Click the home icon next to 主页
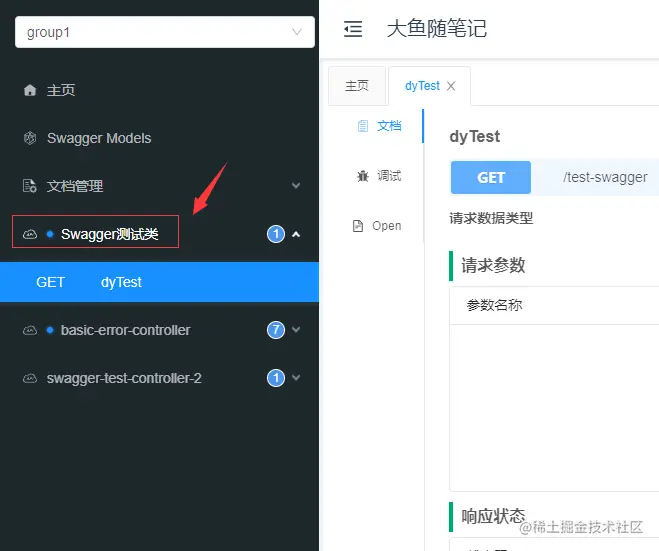659x551 pixels. [30, 90]
